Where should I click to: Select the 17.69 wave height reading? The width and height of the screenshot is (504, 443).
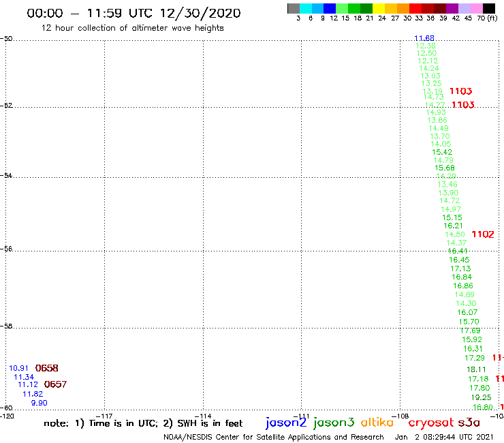pos(470,331)
